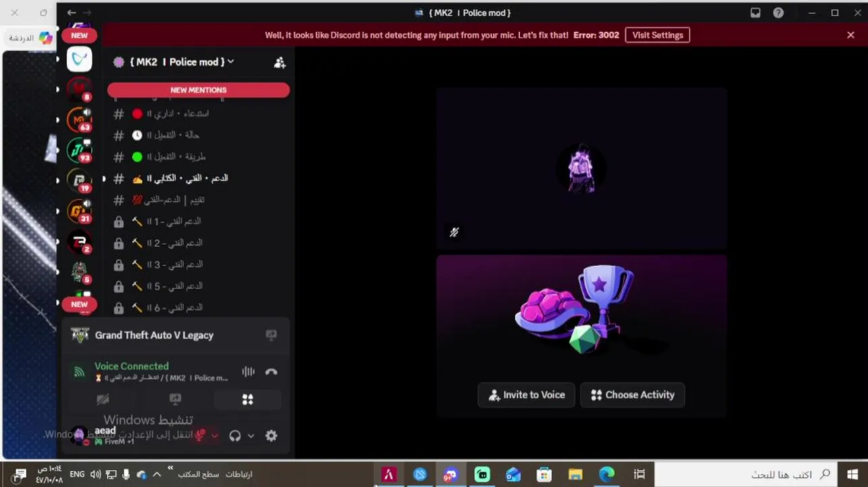Show hidden tray icons with the up chevron
The height and width of the screenshot is (487, 868).
click(157, 475)
